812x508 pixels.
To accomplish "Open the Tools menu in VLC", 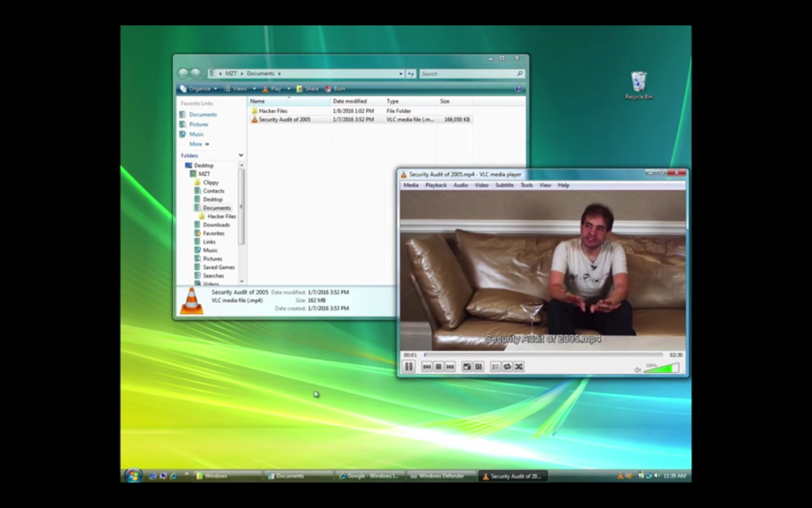I will pyautogui.click(x=526, y=185).
